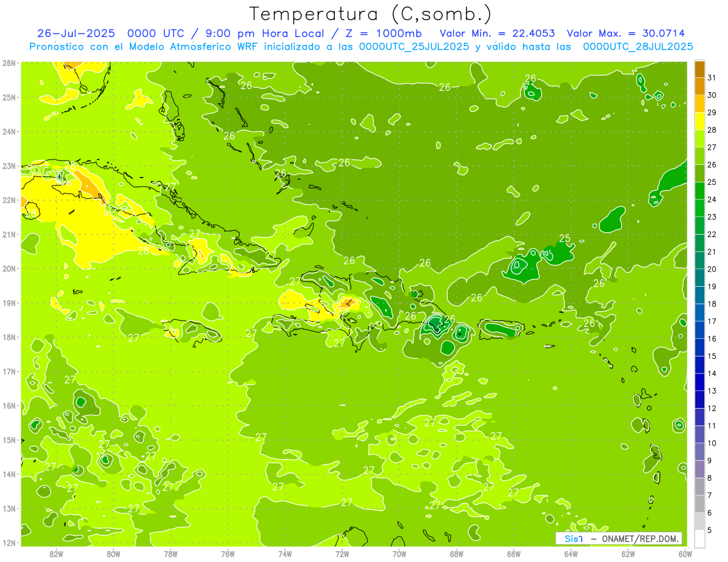Click the legend value 31
This screenshot has height=562, width=728.
(x=712, y=78)
